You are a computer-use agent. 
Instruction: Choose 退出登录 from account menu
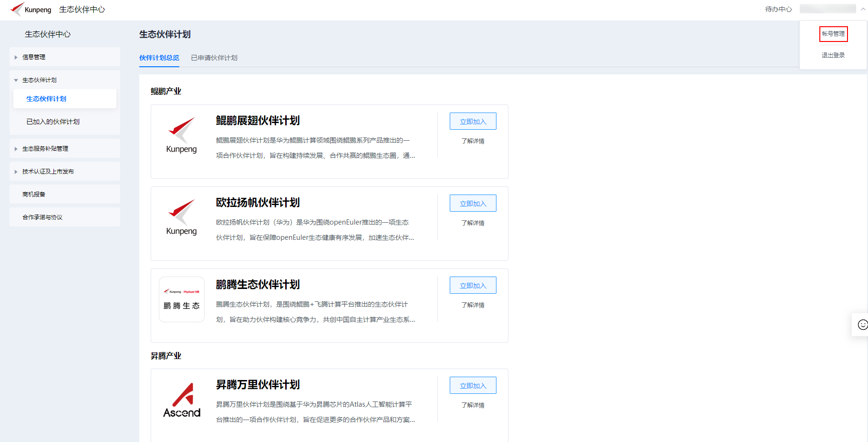pyautogui.click(x=833, y=55)
